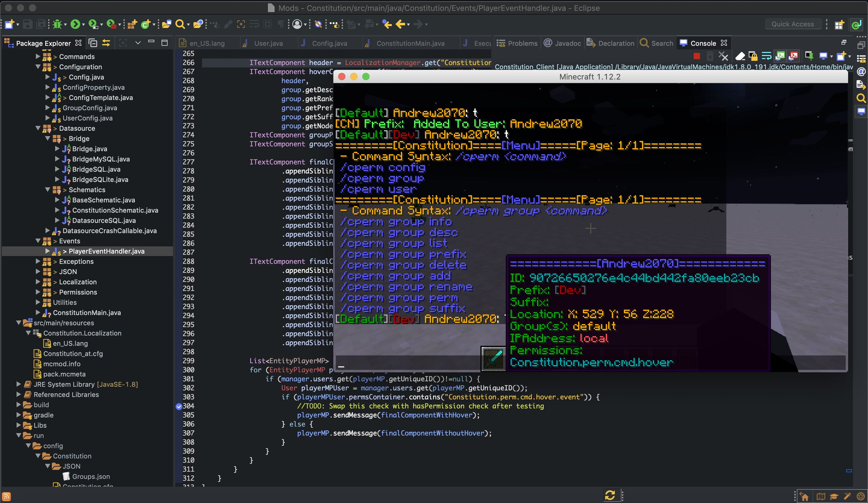The width and height of the screenshot is (868, 503).
Task: Click the New Java Package icon
Action: 132,24
